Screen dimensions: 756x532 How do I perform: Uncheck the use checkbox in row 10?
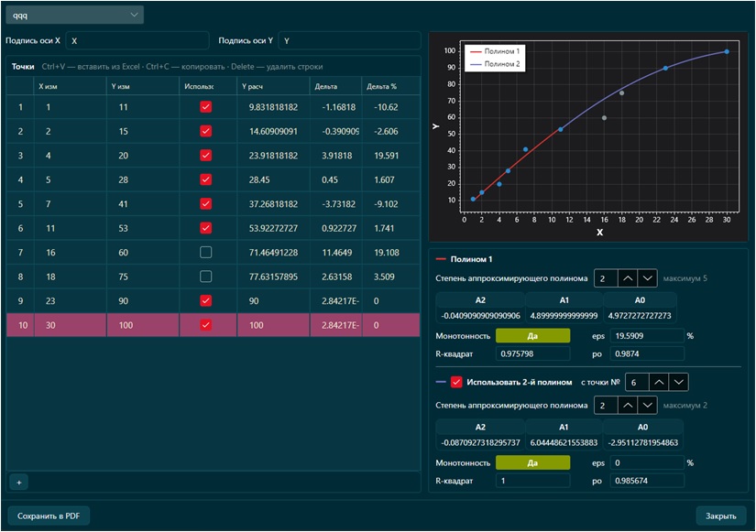tap(206, 325)
